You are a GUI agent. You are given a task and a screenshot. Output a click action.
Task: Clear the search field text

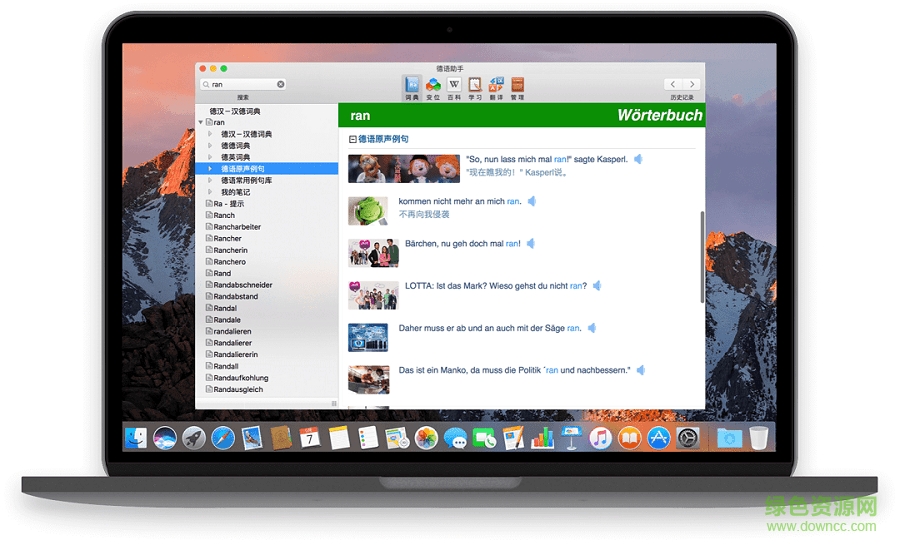pos(281,85)
